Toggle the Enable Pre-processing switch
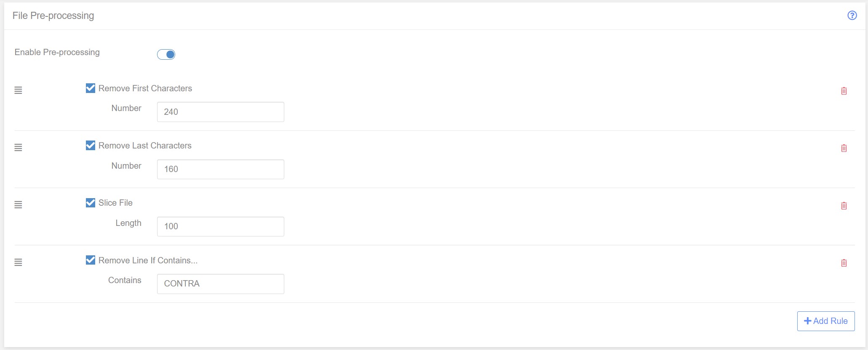 166,54
